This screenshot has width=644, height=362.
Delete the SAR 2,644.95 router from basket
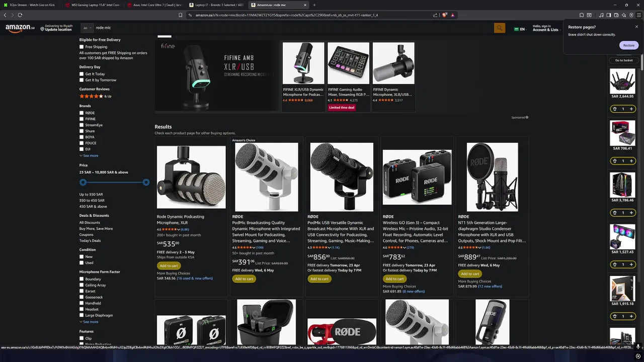(x=614, y=109)
